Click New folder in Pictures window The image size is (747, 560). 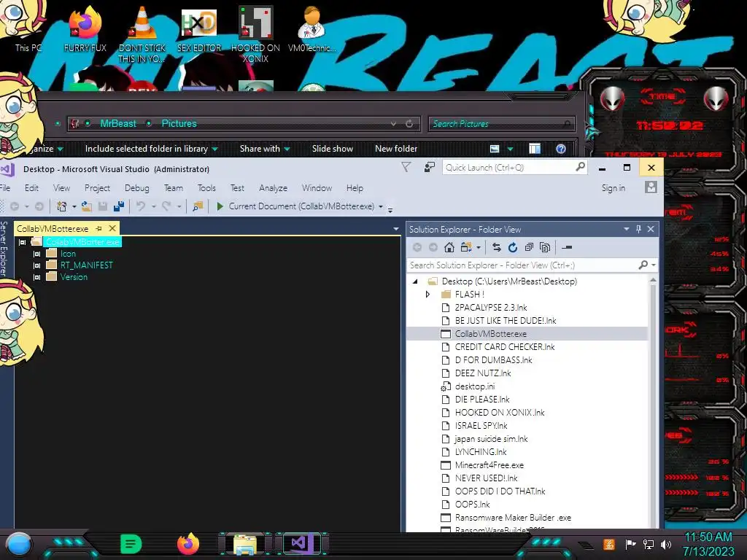point(396,149)
